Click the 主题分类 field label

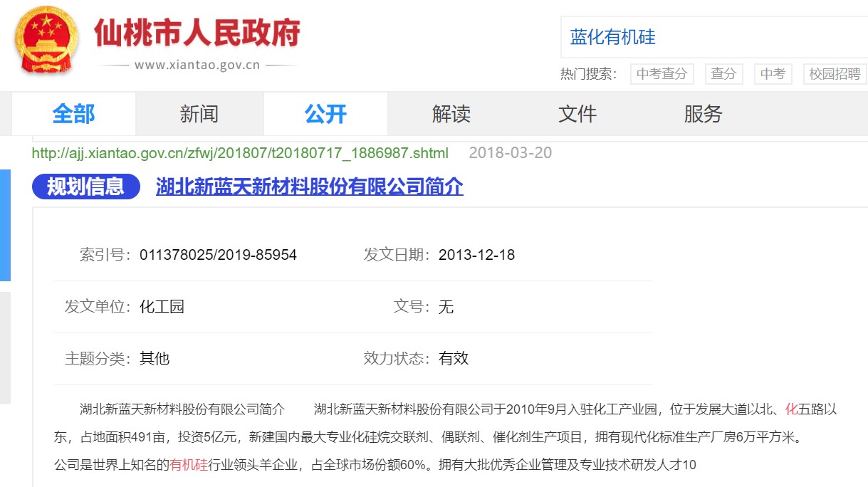tap(98, 358)
